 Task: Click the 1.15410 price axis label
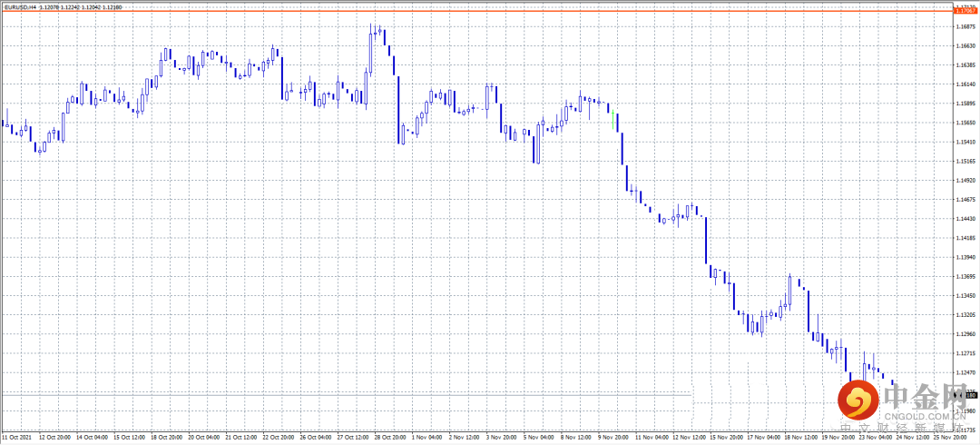click(967, 142)
